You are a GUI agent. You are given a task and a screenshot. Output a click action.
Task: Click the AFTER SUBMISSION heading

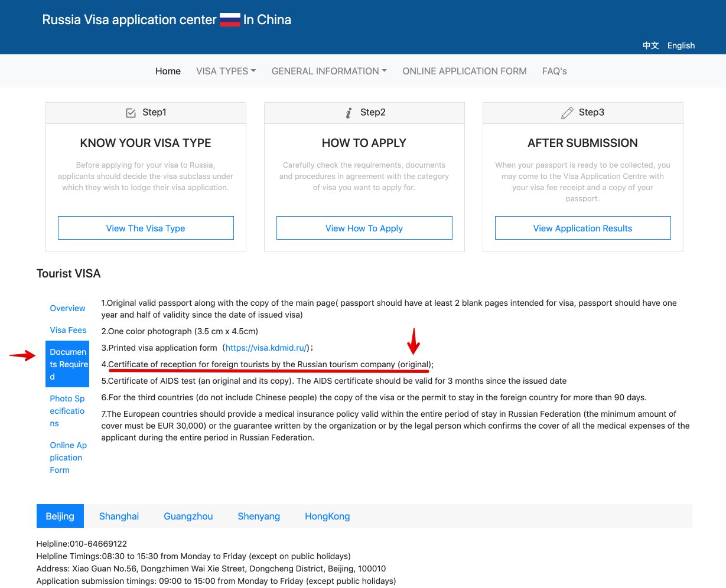(583, 143)
